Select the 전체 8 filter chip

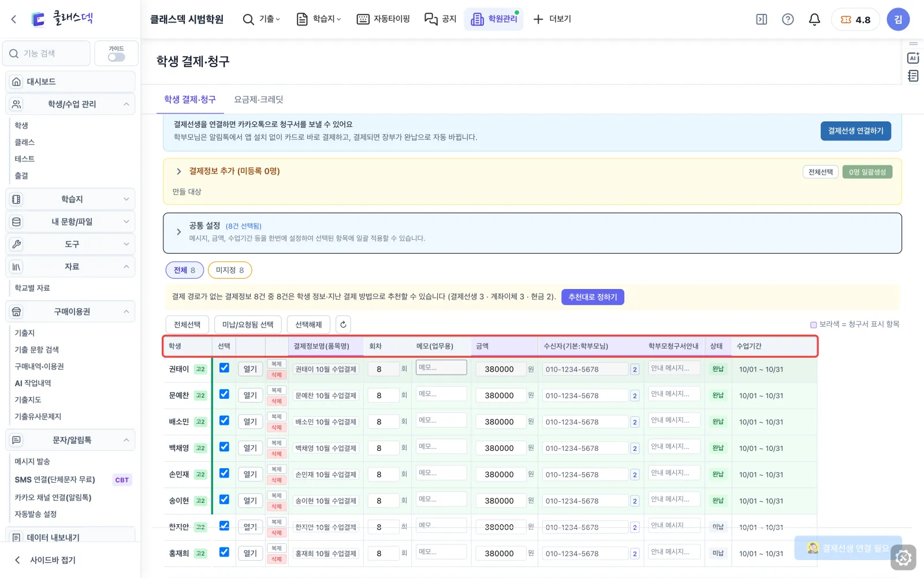[x=185, y=270]
